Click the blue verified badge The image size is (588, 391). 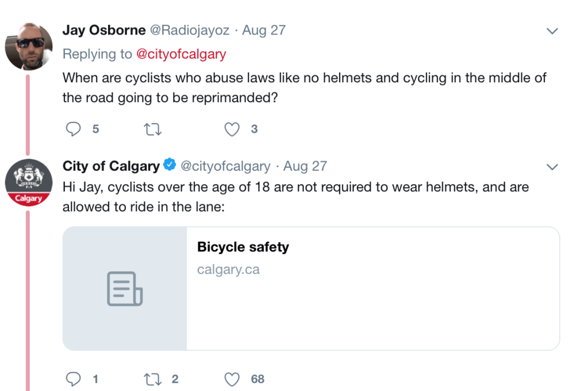tap(170, 166)
